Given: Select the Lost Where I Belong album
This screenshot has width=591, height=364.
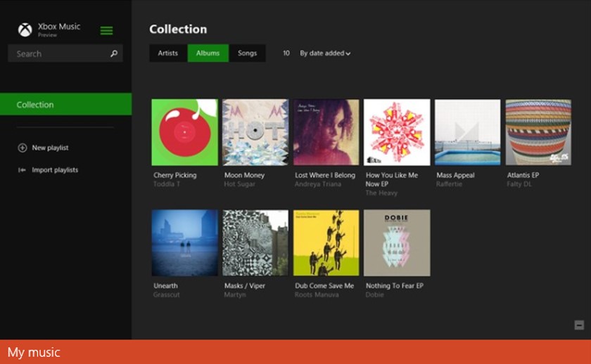Looking at the screenshot, I should point(326,132).
